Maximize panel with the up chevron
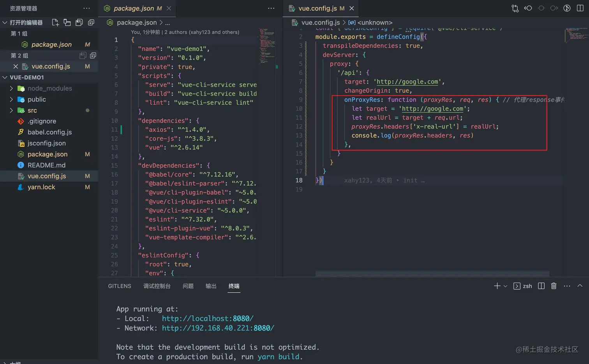589x364 pixels. tap(580, 286)
